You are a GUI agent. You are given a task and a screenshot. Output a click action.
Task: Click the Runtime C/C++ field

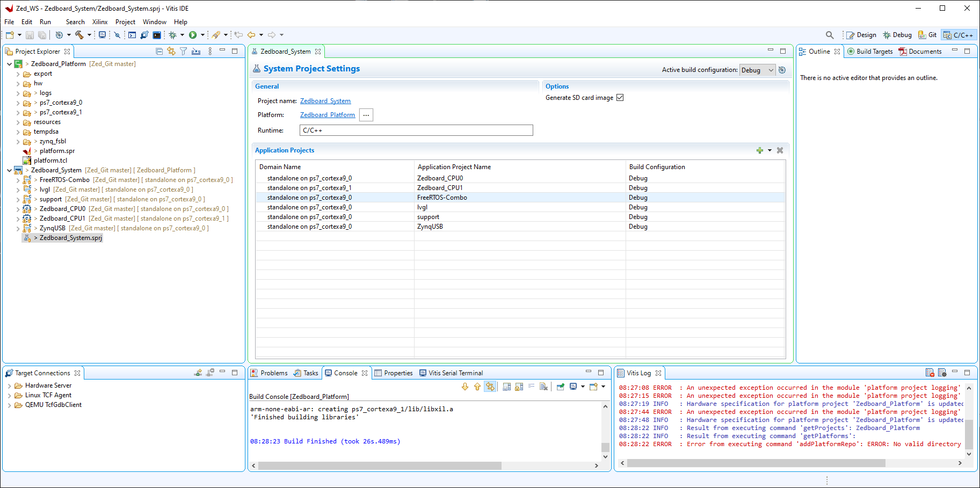(416, 130)
